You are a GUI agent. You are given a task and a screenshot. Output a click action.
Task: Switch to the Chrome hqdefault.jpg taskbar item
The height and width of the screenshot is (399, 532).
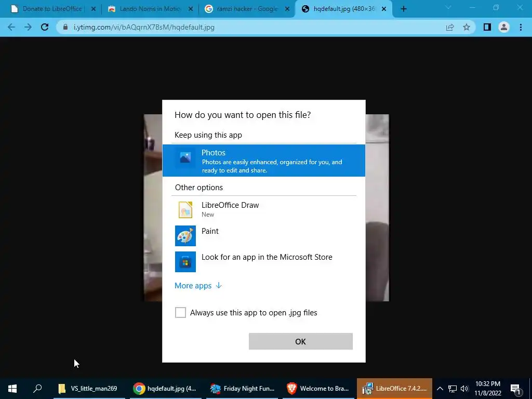point(165,389)
